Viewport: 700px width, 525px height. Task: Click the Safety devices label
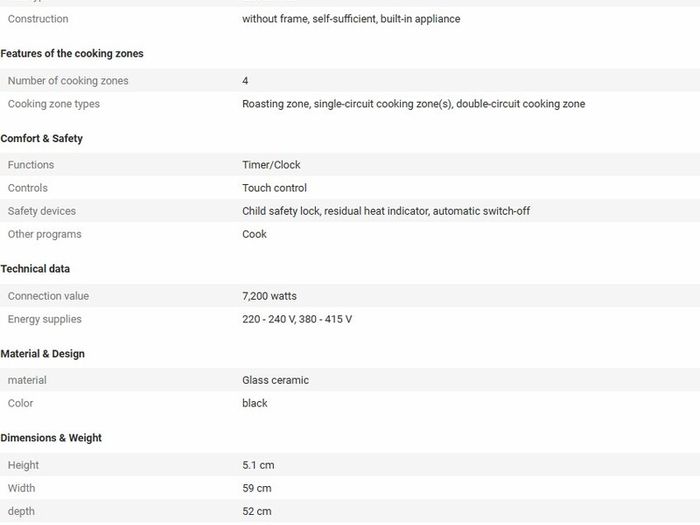(42, 211)
